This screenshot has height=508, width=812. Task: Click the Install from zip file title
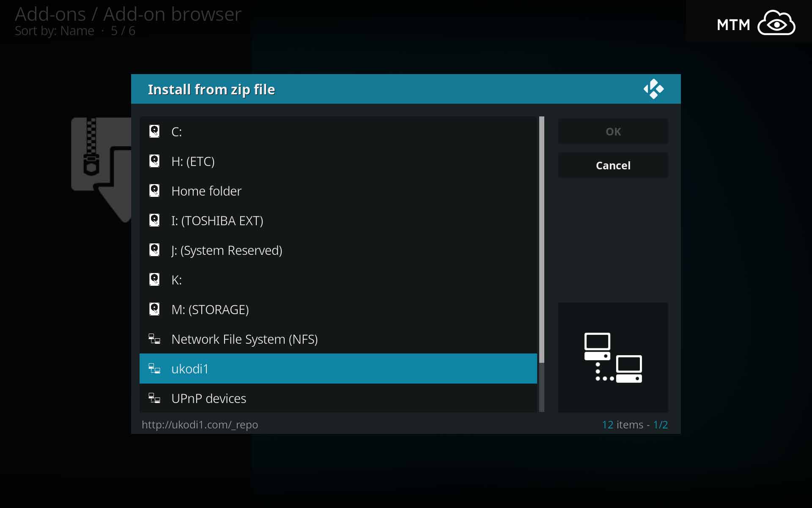[x=211, y=89]
